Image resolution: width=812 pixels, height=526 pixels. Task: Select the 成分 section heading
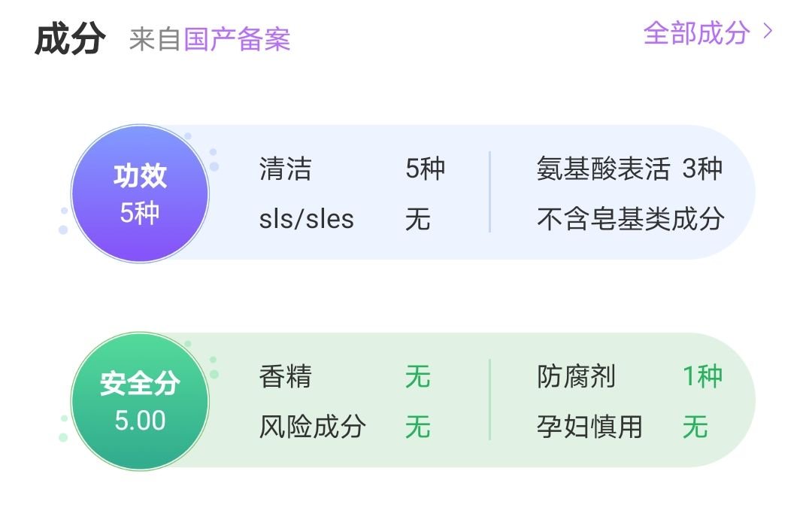(x=70, y=39)
